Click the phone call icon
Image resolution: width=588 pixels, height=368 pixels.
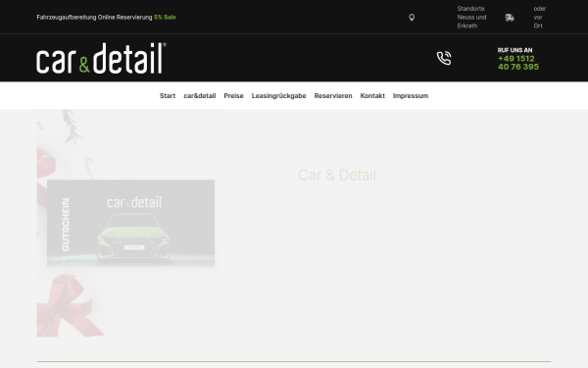click(x=444, y=58)
